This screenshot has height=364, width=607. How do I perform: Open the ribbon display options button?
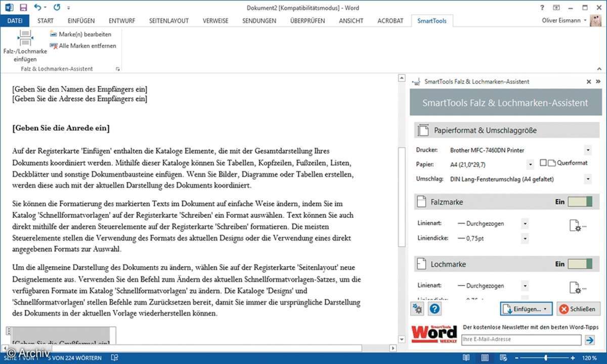point(556,8)
